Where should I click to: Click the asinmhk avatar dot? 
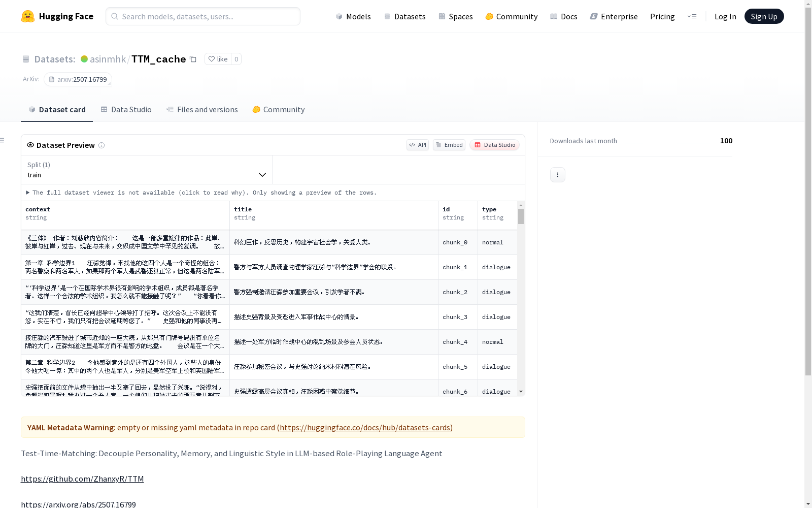pos(84,59)
